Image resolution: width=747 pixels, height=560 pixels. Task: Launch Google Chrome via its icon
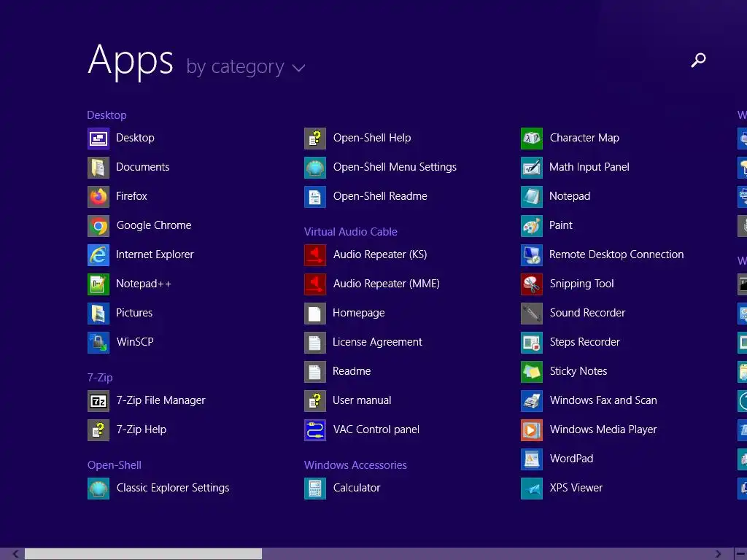pos(98,226)
